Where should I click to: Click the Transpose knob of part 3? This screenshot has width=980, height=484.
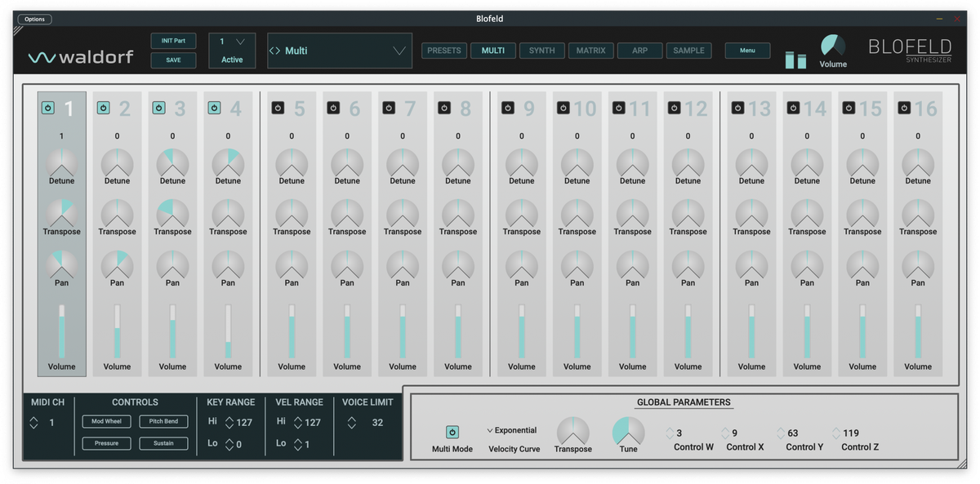pyautogui.click(x=172, y=214)
